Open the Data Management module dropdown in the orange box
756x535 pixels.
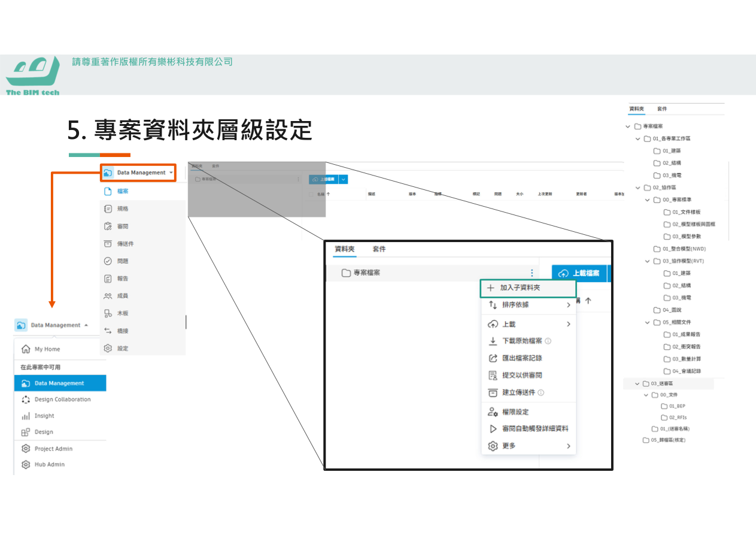pos(138,173)
